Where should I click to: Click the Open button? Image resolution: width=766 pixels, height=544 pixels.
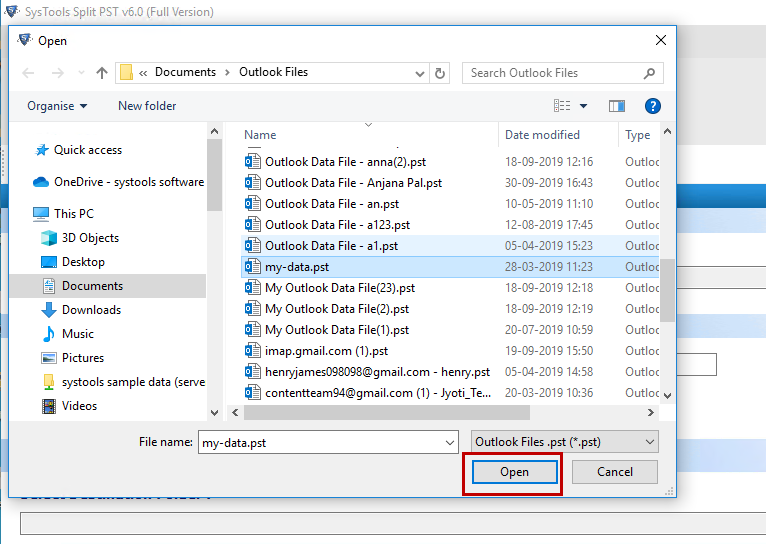[x=514, y=472]
